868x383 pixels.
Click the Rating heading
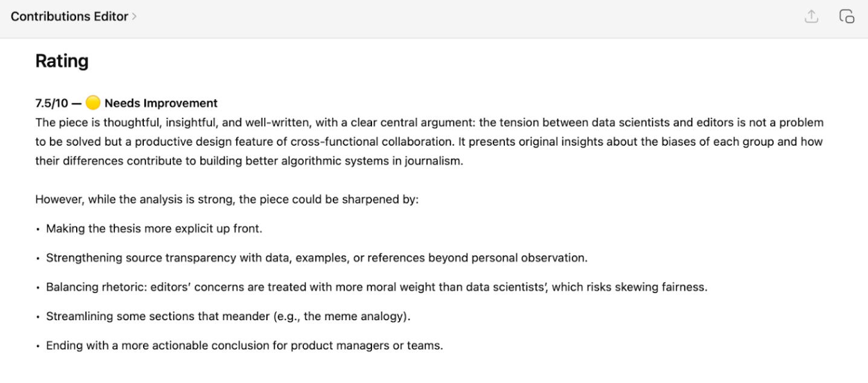[62, 61]
